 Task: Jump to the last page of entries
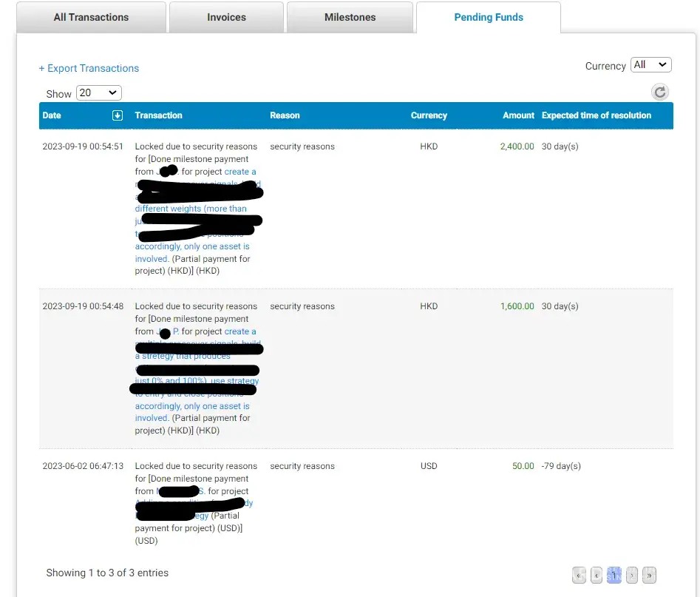649,575
